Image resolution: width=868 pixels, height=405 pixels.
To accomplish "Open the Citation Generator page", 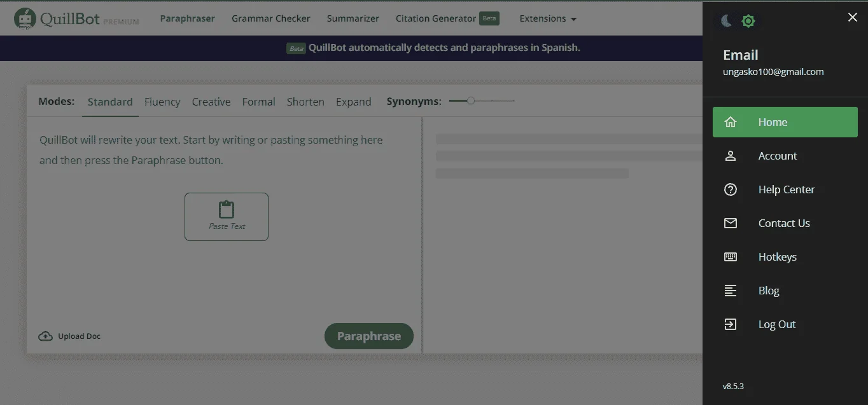I will point(435,18).
